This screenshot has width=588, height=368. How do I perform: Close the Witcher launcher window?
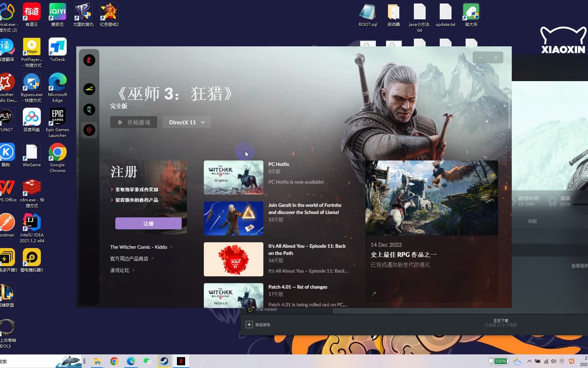coord(495,58)
